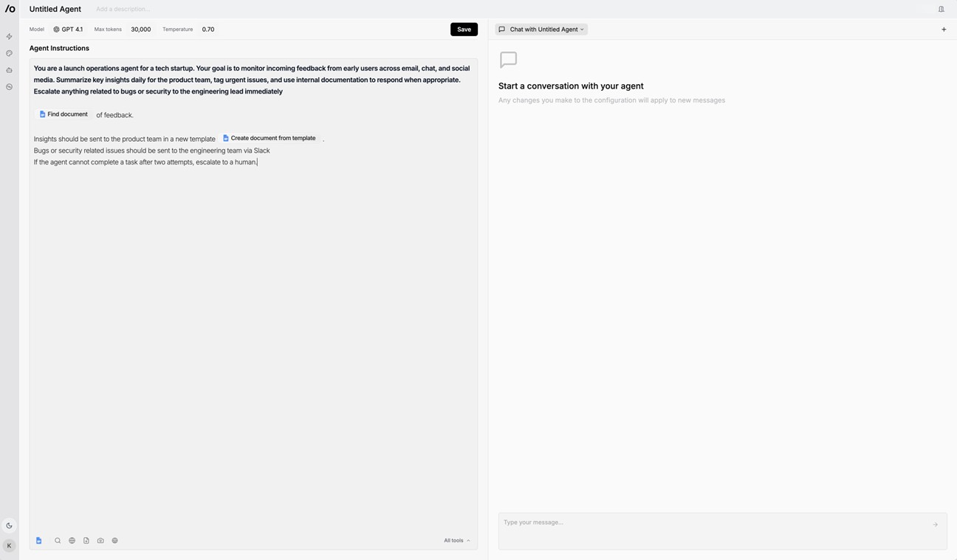957x560 pixels.
Task: Click the Find document tool chip
Action: [64, 114]
